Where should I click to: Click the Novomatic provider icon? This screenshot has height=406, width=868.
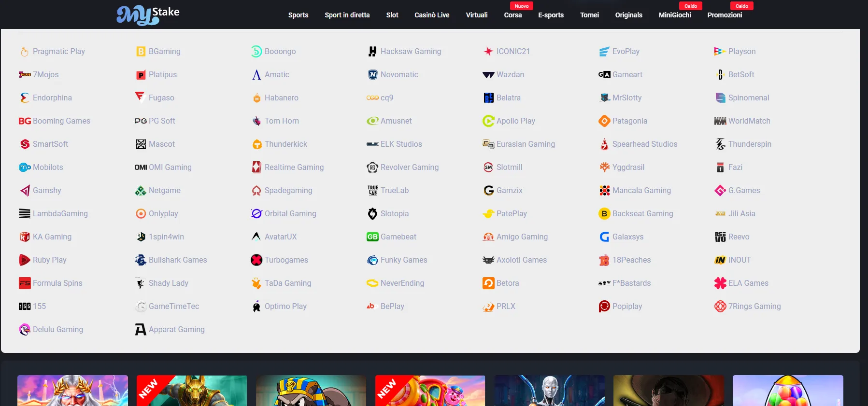(x=372, y=74)
